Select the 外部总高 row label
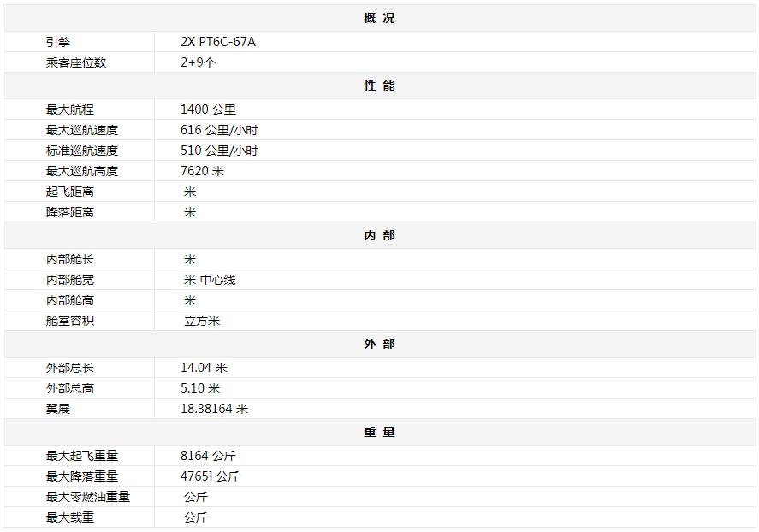Viewport: 759px width, 532px height. tap(70, 388)
